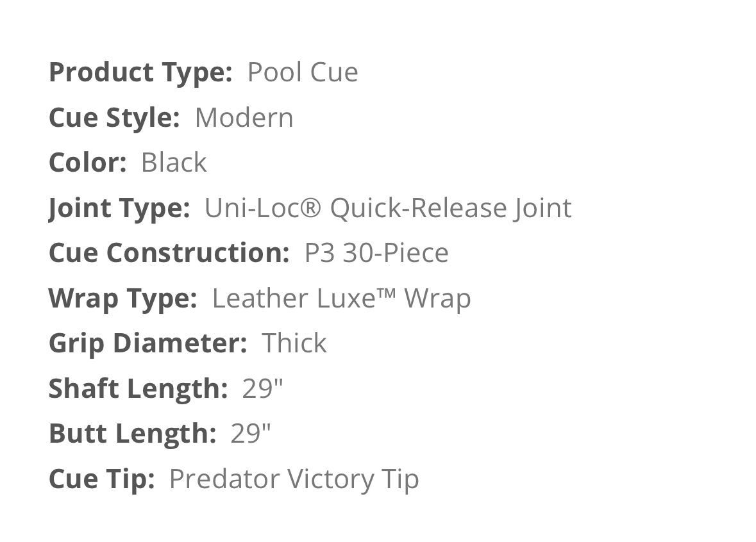Select the 'Modern' cue style value

tap(244, 118)
